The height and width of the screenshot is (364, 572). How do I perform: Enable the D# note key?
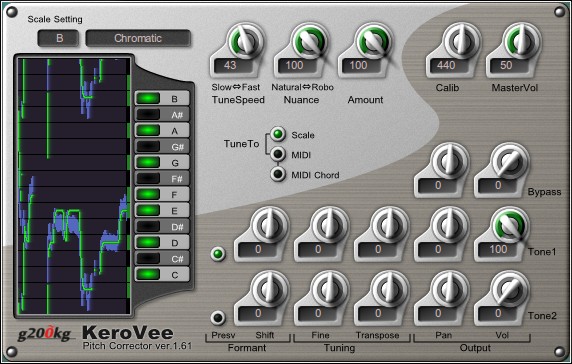[162, 226]
